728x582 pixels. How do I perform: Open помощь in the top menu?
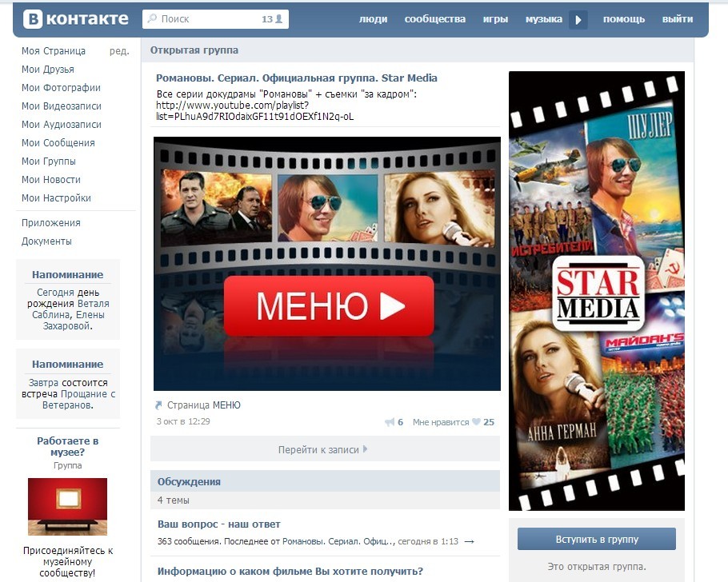coord(623,19)
